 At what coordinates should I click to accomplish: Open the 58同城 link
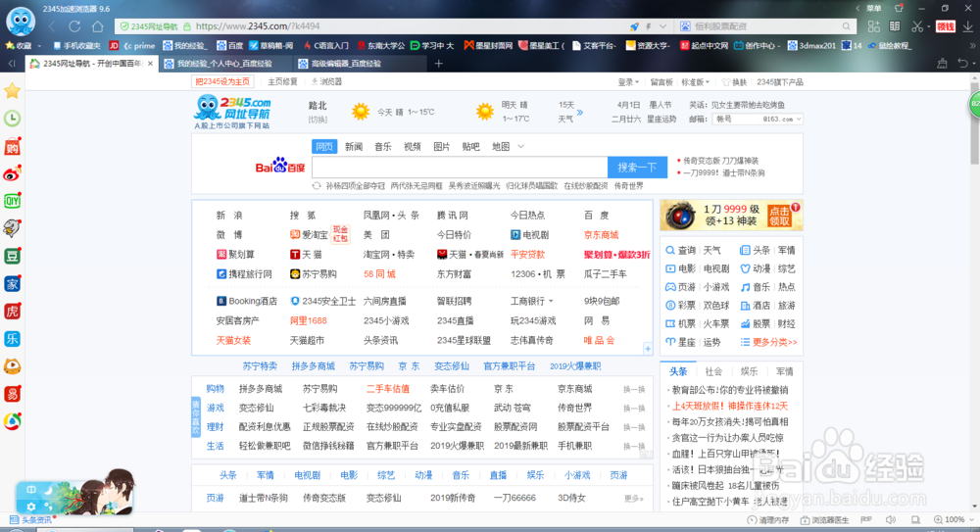point(379,273)
